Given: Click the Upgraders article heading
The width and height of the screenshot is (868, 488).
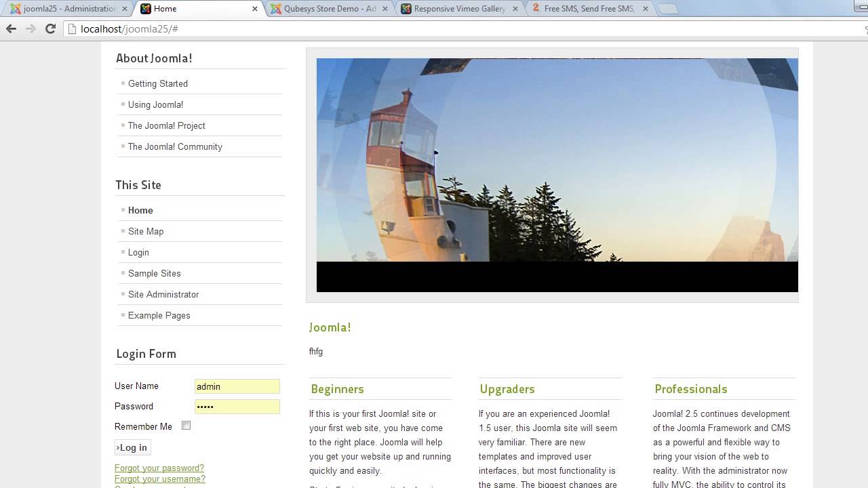Looking at the screenshot, I should 507,389.
